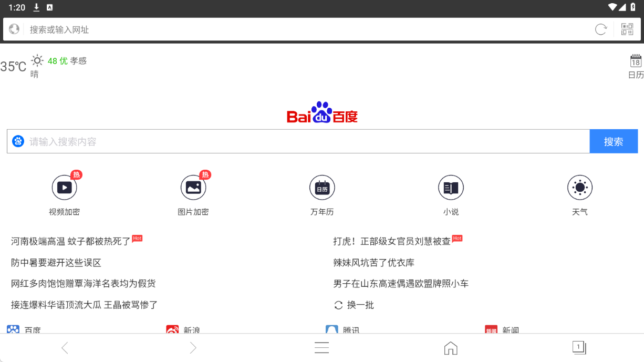Open the 新浪 quick link
Viewport: 644px width, 362px height.
coord(184,329)
